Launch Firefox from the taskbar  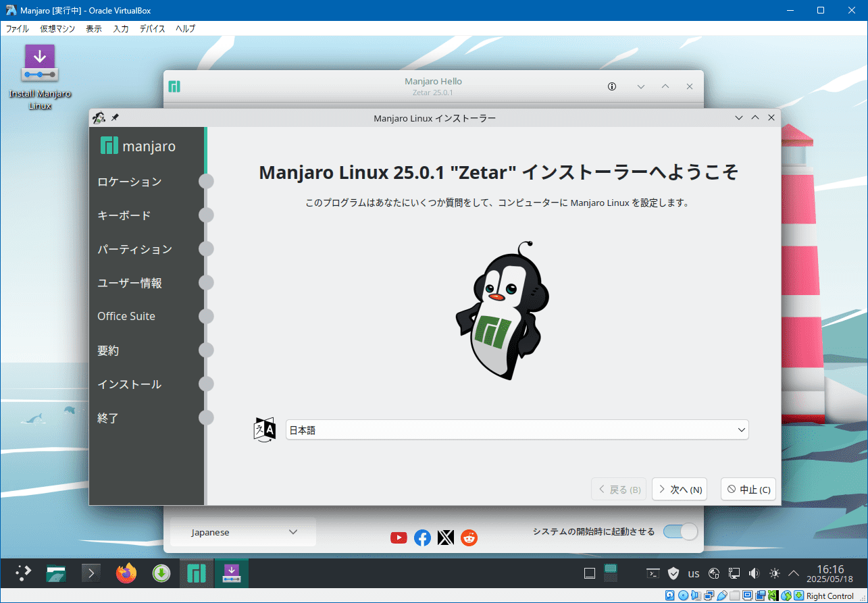pyautogui.click(x=126, y=574)
